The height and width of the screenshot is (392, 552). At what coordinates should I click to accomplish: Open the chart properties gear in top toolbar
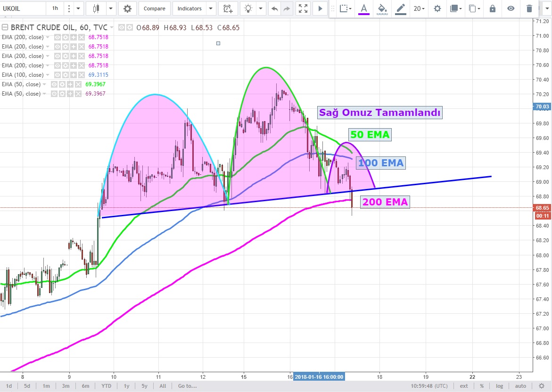[x=127, y=8]
